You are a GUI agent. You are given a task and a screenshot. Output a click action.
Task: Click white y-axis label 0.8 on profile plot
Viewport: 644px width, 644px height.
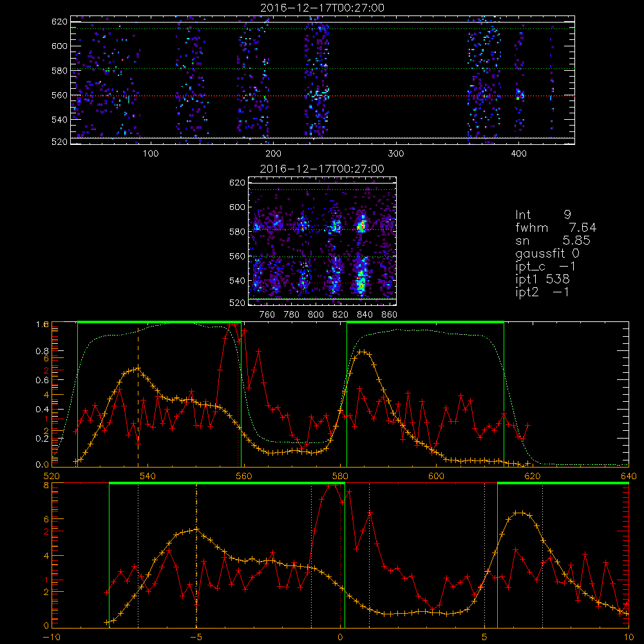point(43,351)
